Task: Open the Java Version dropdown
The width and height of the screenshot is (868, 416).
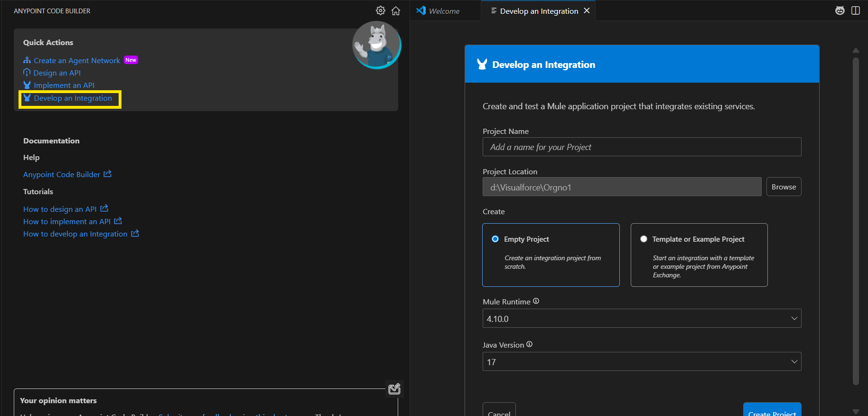Action: [x=642, y=361]
